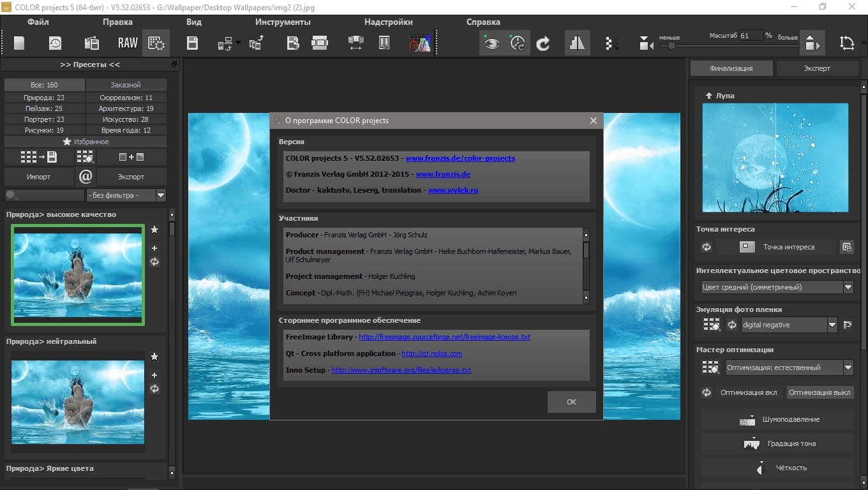Click the RAW module toolbar icon
The image size is (868, 490).
128,43
